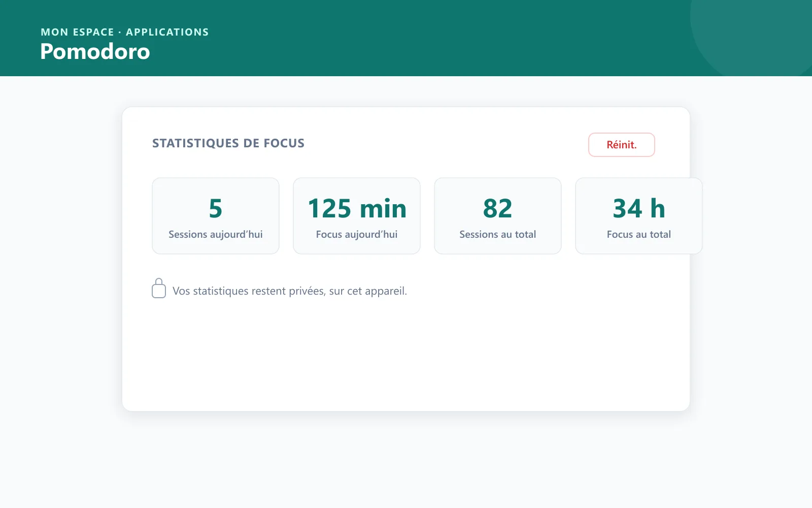
Task: Select the Focus aujourd'hui stat card
Action: (x=357, y=216)
